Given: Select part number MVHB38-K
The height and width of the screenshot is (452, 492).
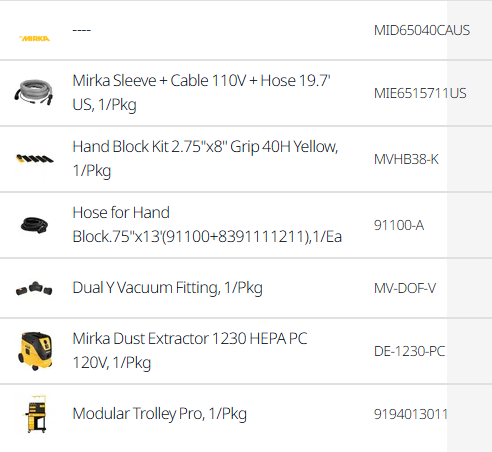Looking at the screenshot, I should [x=406, y=159].
